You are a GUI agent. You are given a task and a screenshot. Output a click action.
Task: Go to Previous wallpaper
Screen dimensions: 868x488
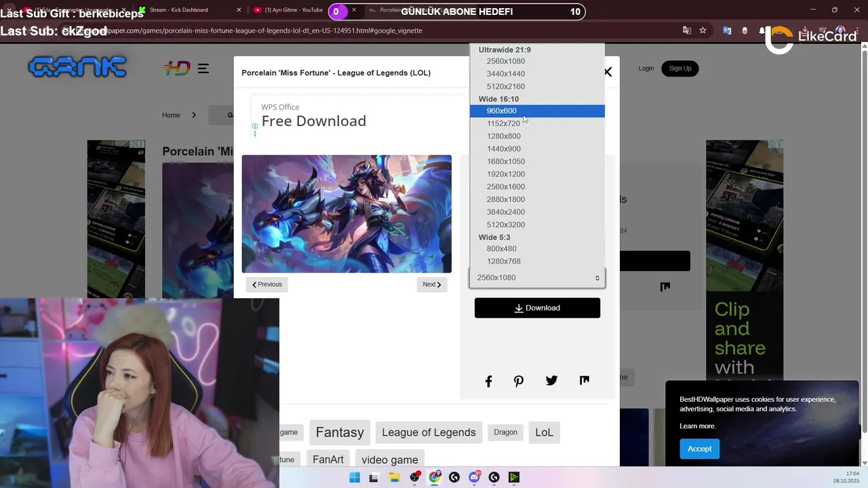point(267,285)
